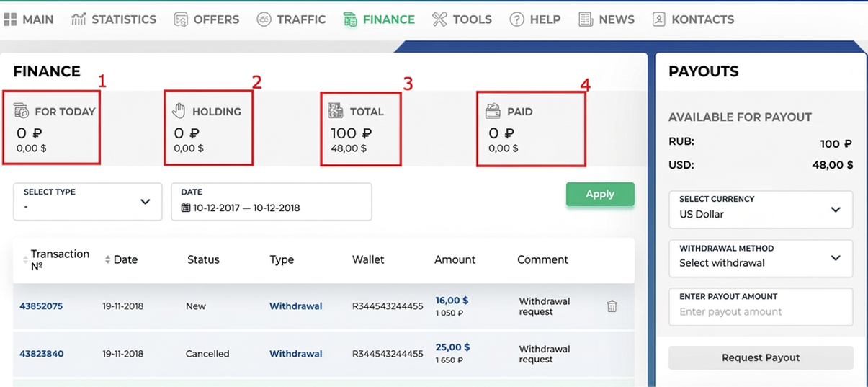Sort table using the Date column arrows

[108, 259]
